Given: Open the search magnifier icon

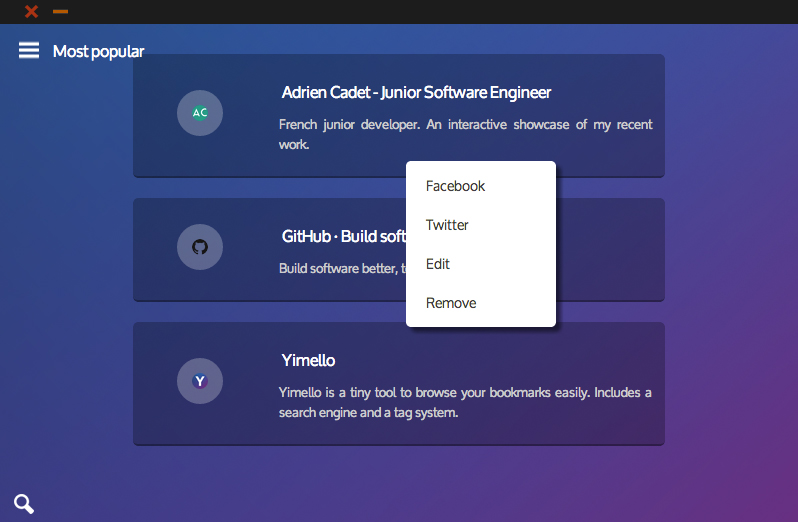Looking at the screenshot, I should pos(24,504).
